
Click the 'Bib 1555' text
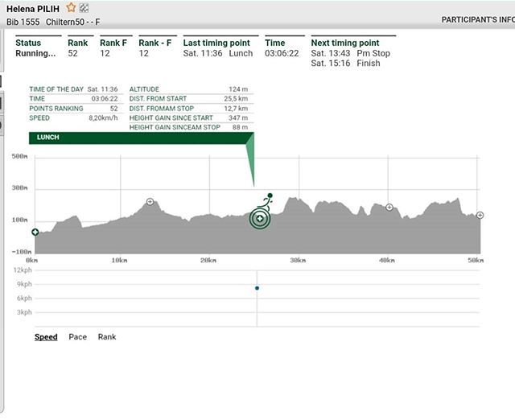point(23,22)
